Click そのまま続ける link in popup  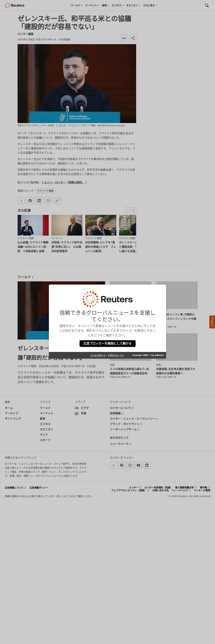[98, 355]
